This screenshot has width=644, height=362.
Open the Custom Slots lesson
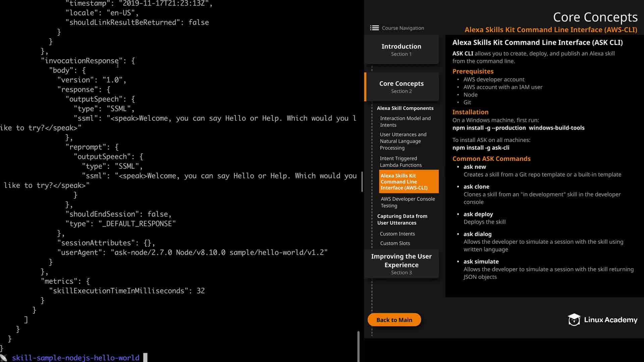tap(395, 243)
